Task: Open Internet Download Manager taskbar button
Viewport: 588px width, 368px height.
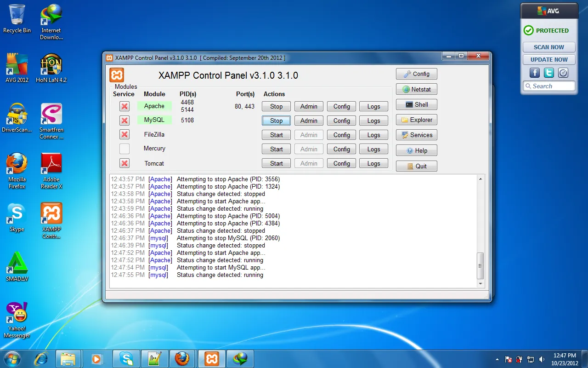Action: (240, 359)
